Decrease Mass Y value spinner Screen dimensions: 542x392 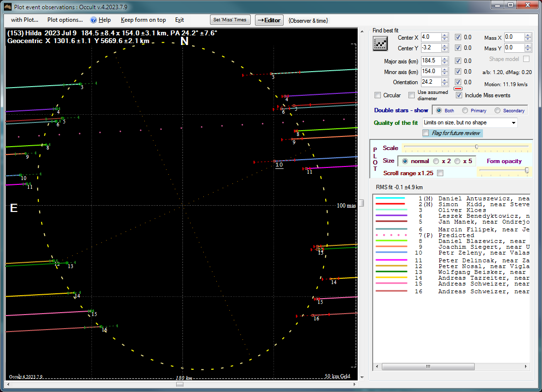[527, 50]
